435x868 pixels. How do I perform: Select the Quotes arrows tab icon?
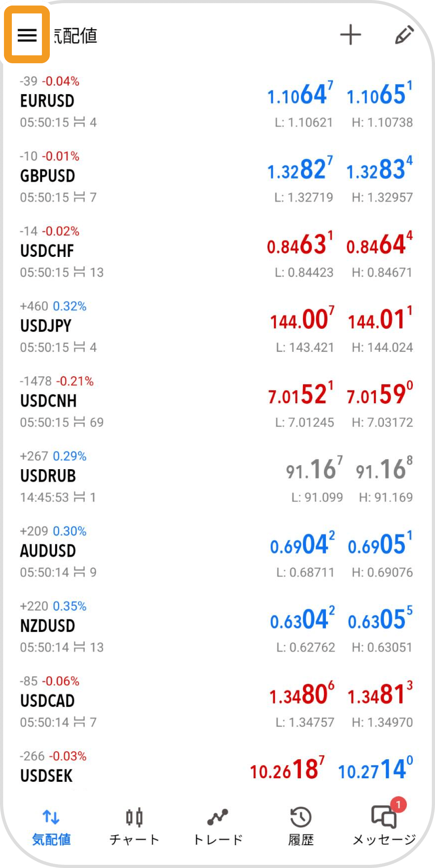pyautogui.click(x=51, y=817)
